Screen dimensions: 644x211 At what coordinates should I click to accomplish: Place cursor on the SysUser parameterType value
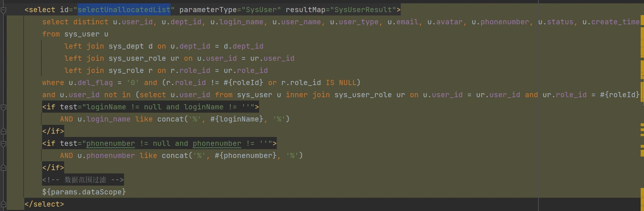[261, 10]
